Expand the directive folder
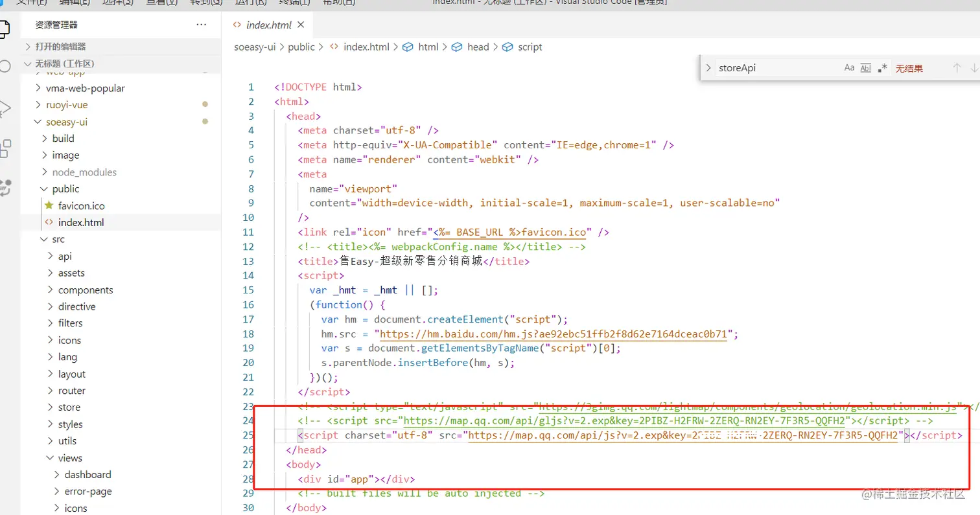The width and height of the screenshot is (980, 515). [x=51, y=306]
